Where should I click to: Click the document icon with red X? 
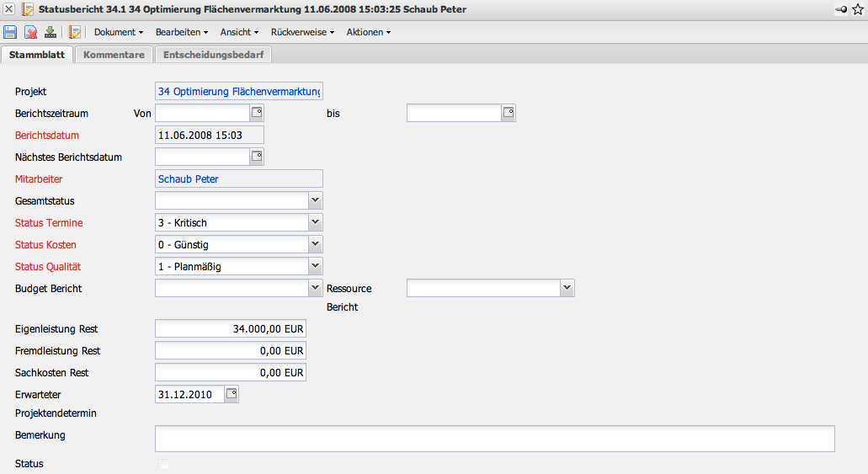point(30,32)
